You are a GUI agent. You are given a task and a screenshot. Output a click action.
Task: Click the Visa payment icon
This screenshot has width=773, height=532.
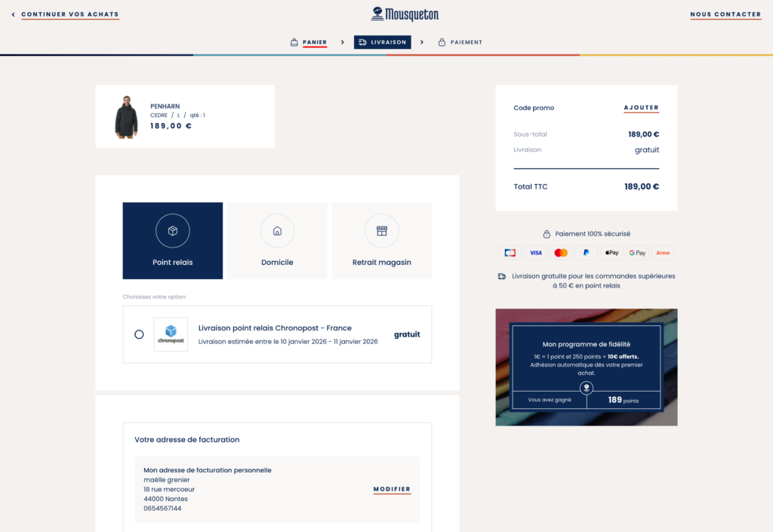pos(535,253)
